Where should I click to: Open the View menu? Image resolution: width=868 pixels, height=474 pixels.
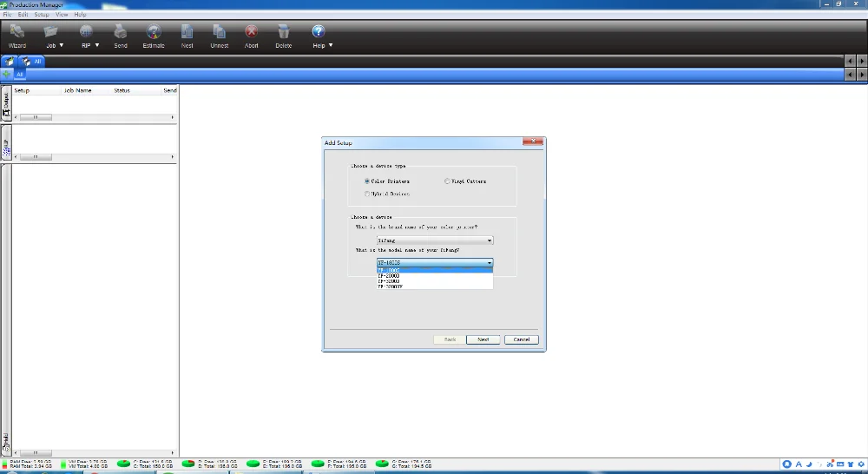click(x=62, y=15)
